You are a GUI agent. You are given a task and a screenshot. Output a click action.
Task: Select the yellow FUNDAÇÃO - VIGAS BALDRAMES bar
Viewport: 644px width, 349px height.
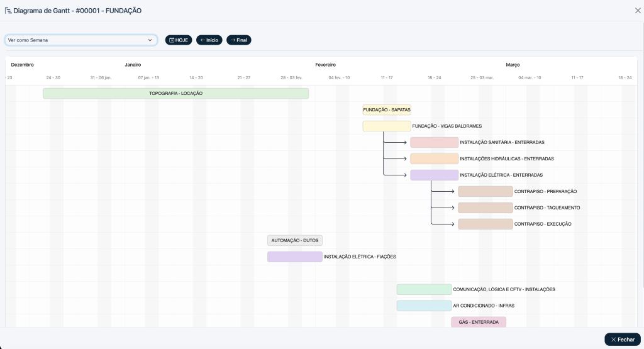coord(387,126)
